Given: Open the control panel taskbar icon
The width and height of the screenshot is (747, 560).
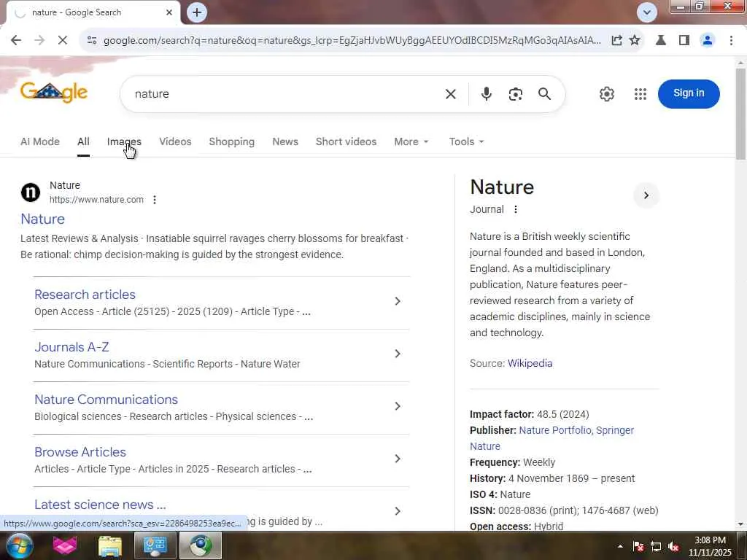Looking at the screenshot, I should tap(155, 545).
